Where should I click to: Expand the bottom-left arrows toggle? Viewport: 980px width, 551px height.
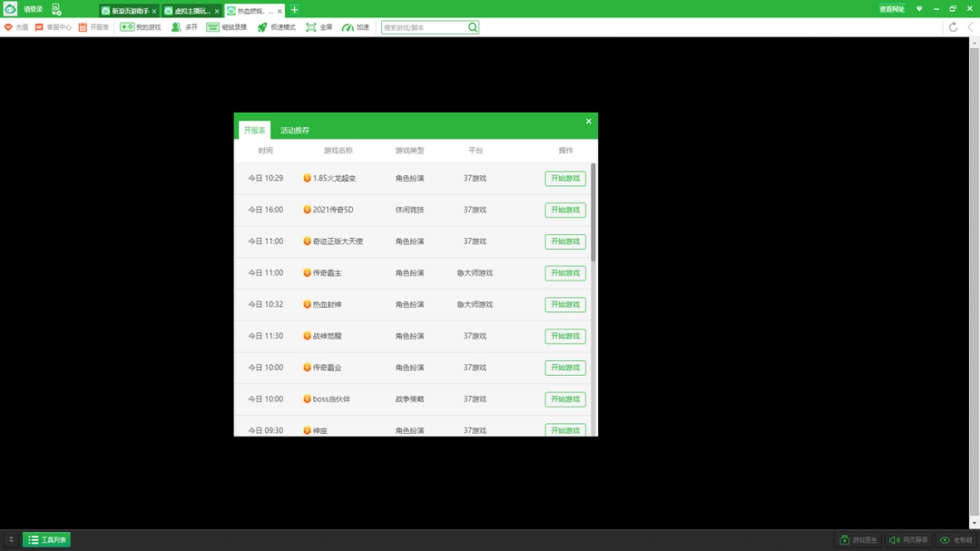11,540
